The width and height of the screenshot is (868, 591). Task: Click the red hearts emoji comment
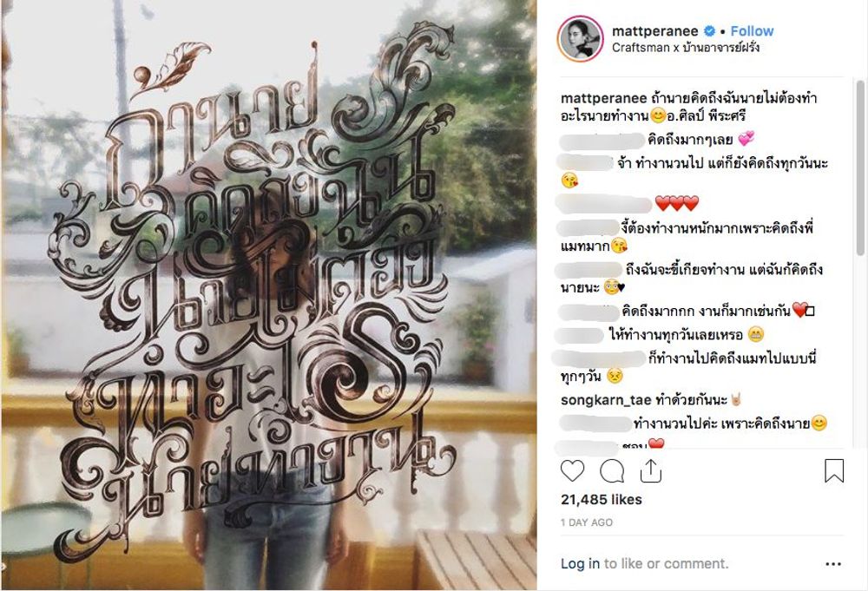[x=676, y=204]
